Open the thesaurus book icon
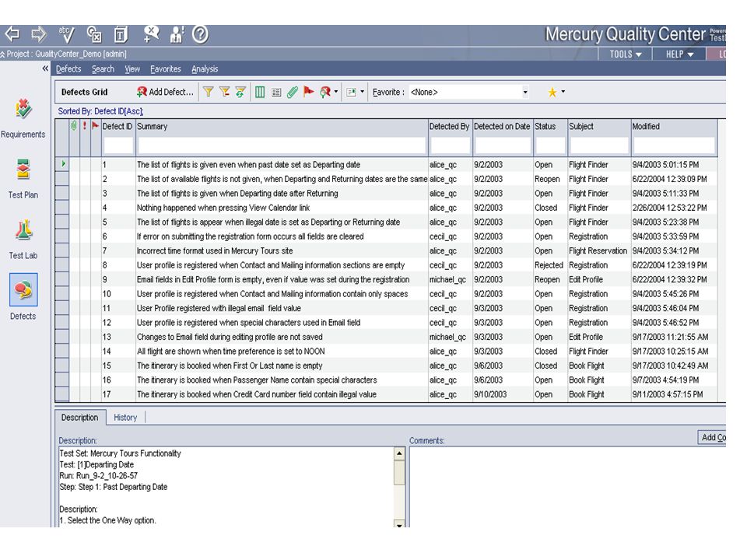This screenshot has width=747, height=560. click(121, 34)
